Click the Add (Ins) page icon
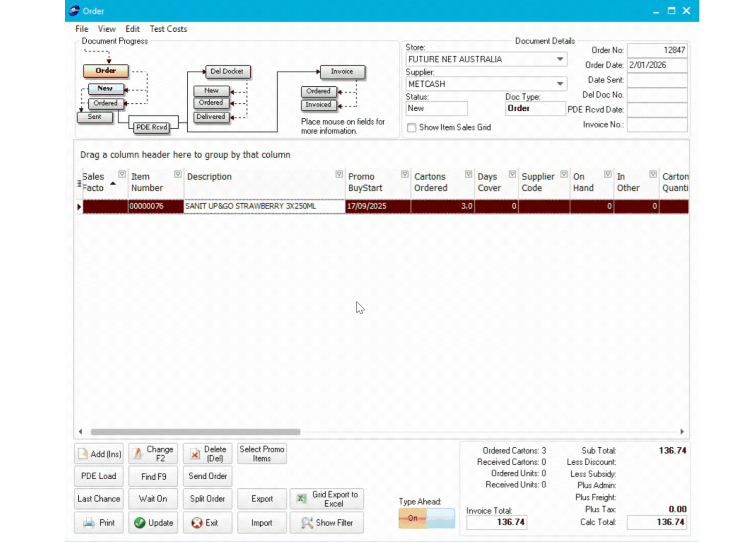 tap(83, 454)
